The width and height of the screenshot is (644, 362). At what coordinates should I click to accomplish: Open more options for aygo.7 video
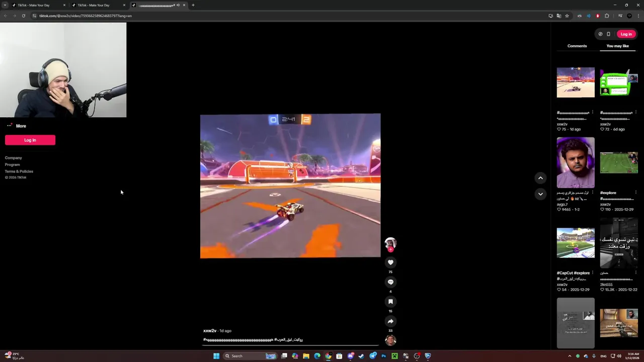coord(592,193)
